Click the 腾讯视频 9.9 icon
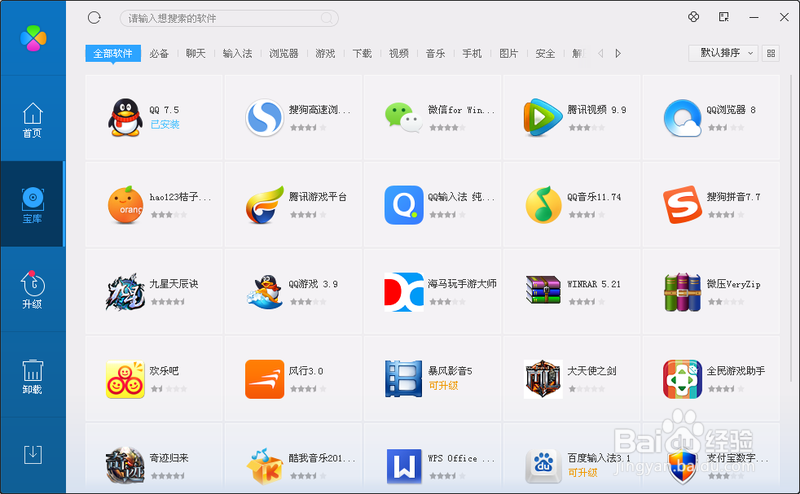800x494 pixels. 543,117
